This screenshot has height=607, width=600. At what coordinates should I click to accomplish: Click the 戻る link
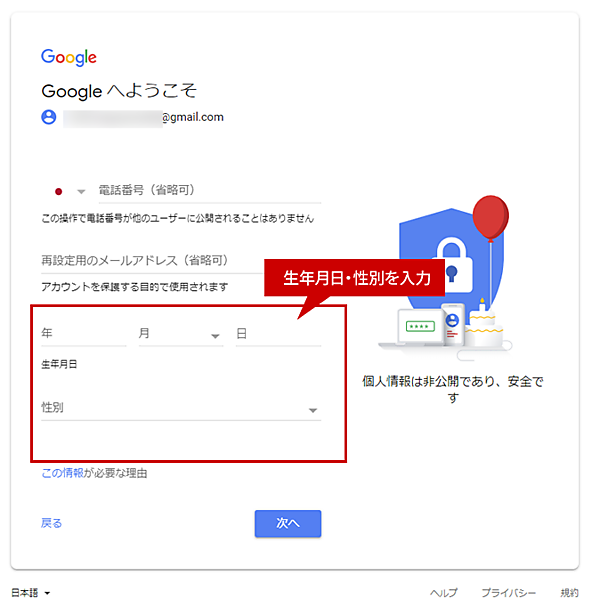[51, 523]
